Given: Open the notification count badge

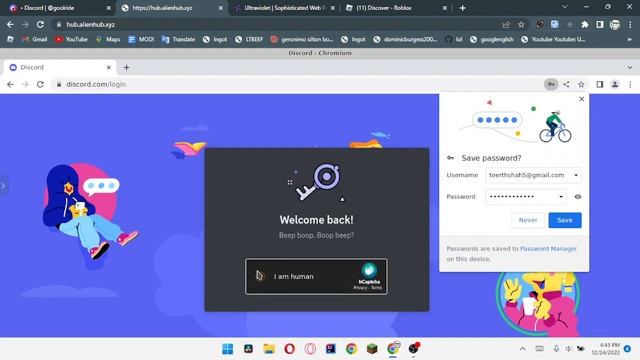Looking at the screenshot, I should [x=627, y=349].
